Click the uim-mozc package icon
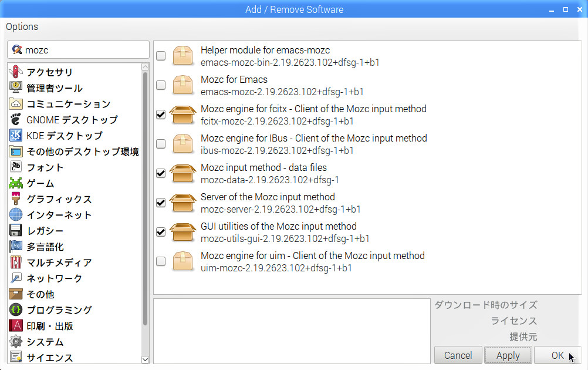 pyautogui.click(x=183, y=261)
